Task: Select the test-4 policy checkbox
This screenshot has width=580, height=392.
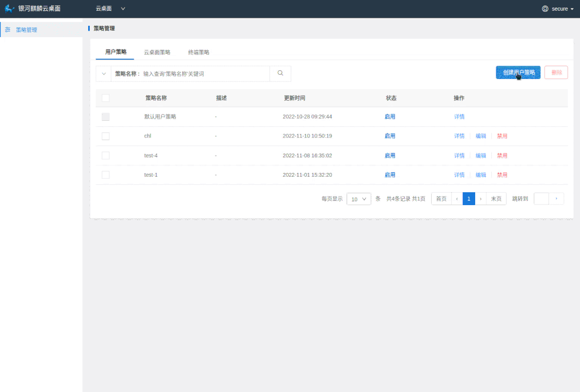Action: (x=105, y=156)
